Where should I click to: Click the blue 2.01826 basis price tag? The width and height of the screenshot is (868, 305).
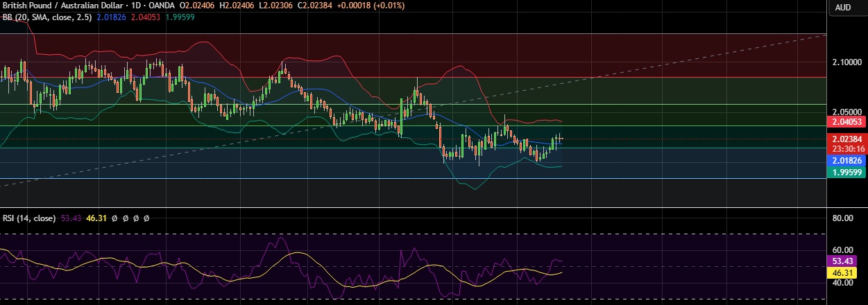tap(846, 159)
